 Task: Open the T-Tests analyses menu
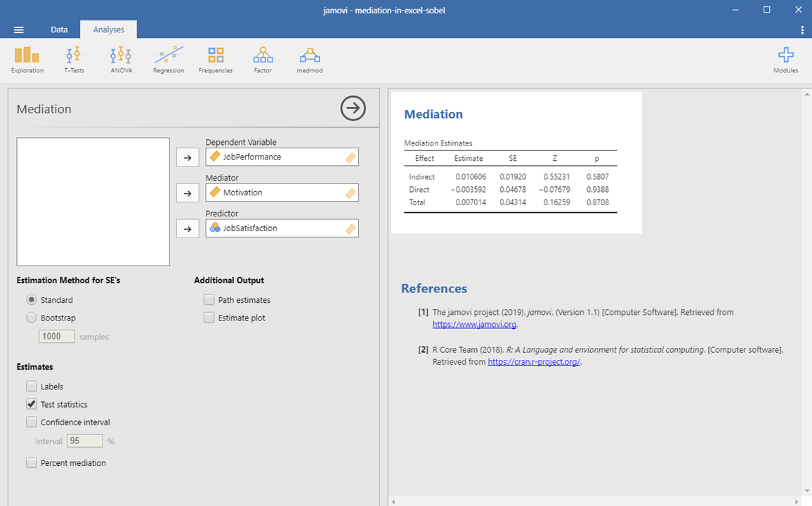tap(74, 59)
